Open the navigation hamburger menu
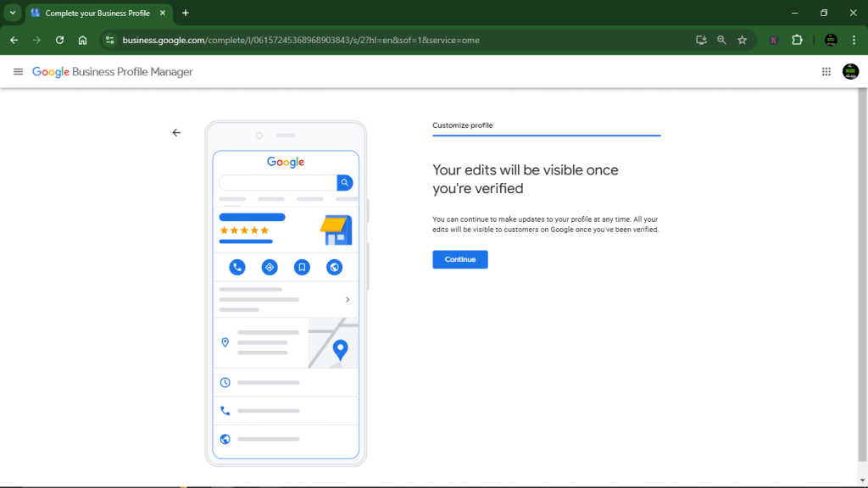This screenshot has width=868, height=488. pos(18,71)
